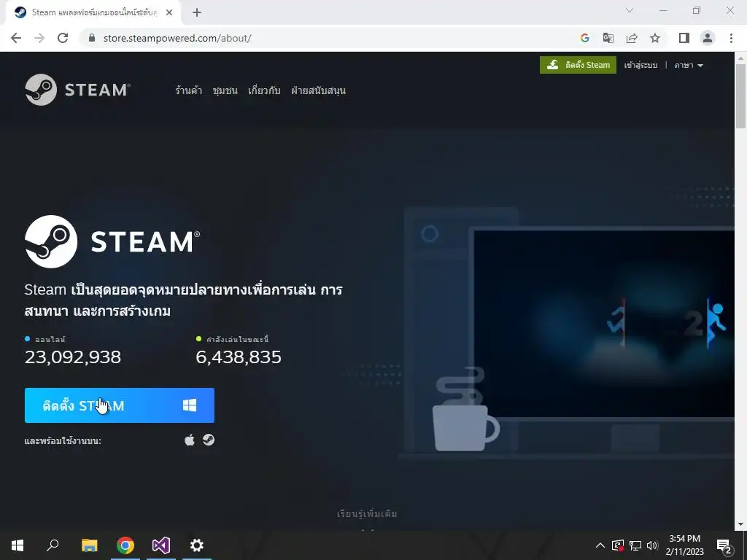Click the green ติดตั้ง Steam button
The image size is (747, 560).
(x=578, y=65)
